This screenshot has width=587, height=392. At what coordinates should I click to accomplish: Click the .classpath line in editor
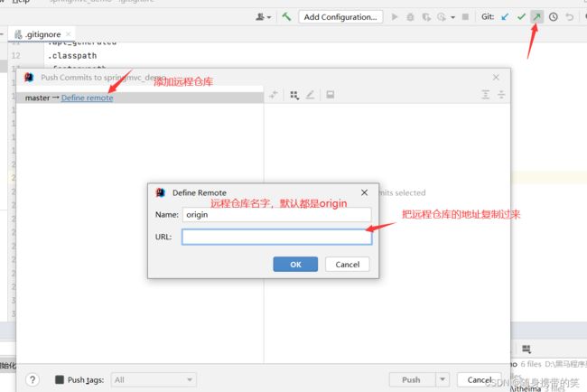click(x=72, y=56)
